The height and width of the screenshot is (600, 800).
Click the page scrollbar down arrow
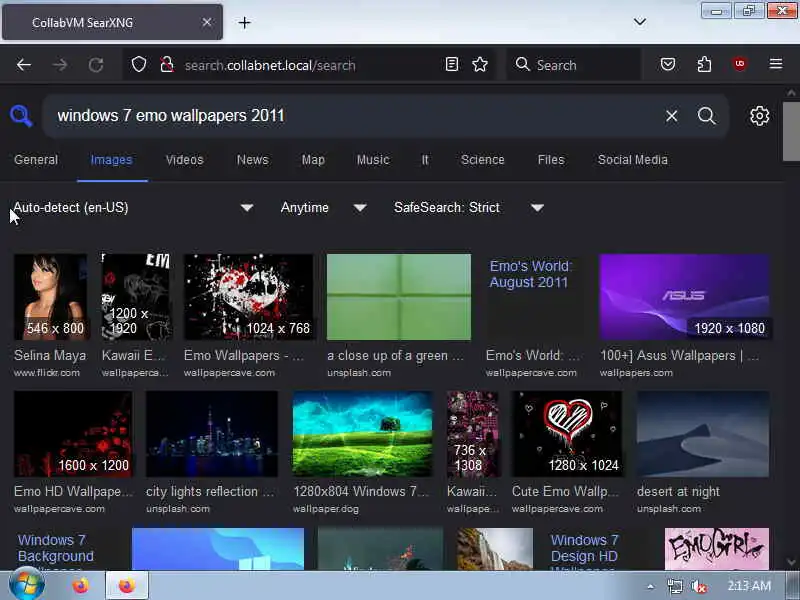tap(791, 562)
